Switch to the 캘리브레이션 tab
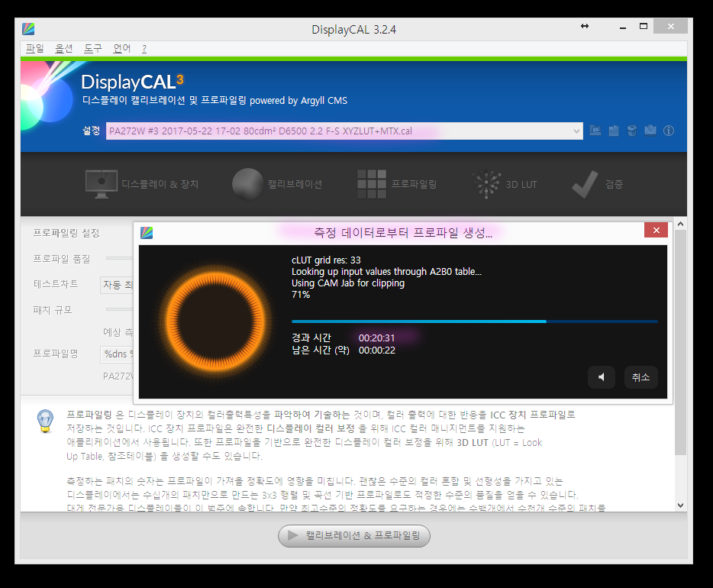The width and height of the screenshot is (713, 588). (x=277, y=184)
